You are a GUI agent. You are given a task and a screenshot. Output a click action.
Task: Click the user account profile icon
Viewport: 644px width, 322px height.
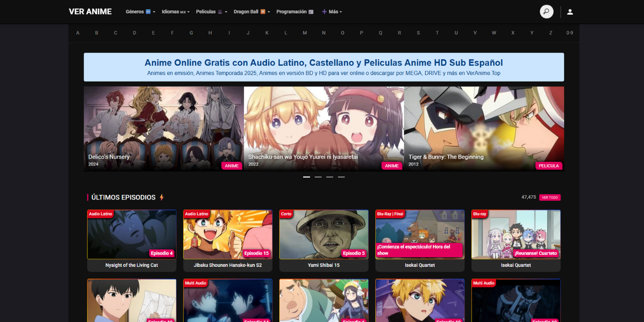click(x=570, y=12)
